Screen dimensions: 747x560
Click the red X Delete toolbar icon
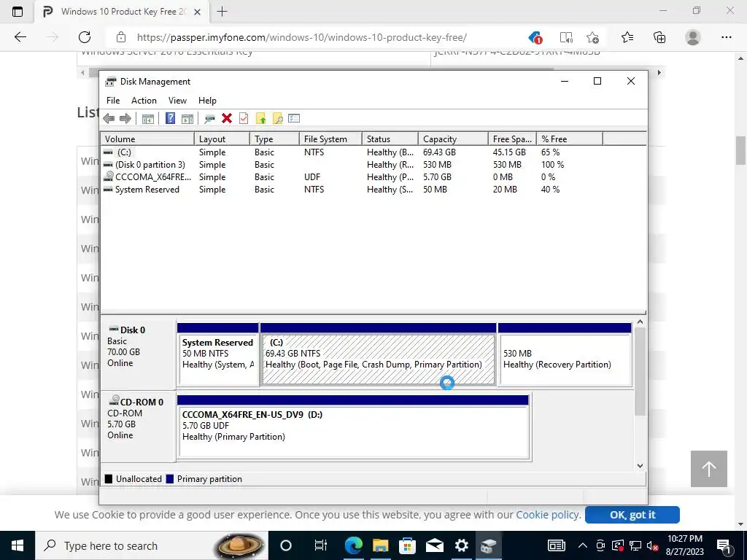click(227, 118)
